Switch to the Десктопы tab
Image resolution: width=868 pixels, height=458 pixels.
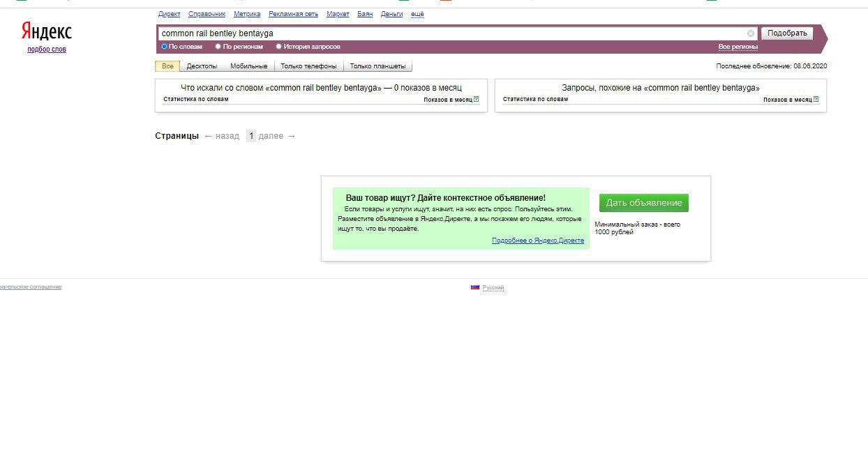(x=202, y=66)
